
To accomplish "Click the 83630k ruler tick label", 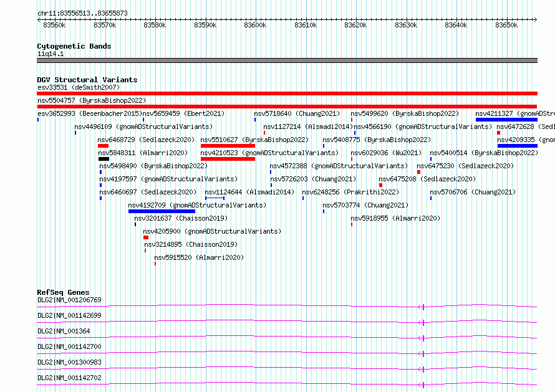I will coord(406,25).
